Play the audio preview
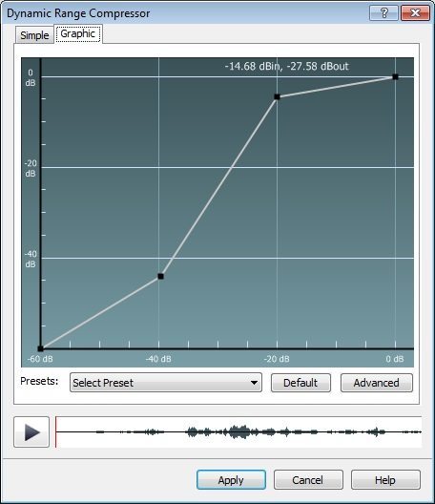Screen dimensions: 435x504 [31, 432]
